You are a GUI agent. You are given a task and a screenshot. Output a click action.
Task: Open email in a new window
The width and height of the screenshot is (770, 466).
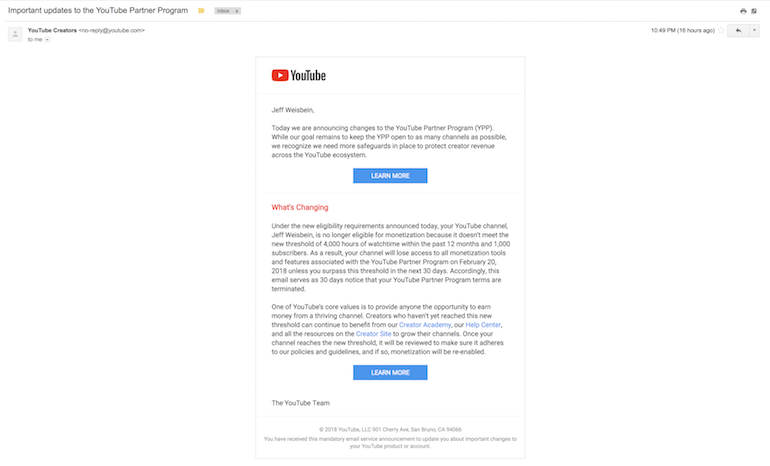755,10
